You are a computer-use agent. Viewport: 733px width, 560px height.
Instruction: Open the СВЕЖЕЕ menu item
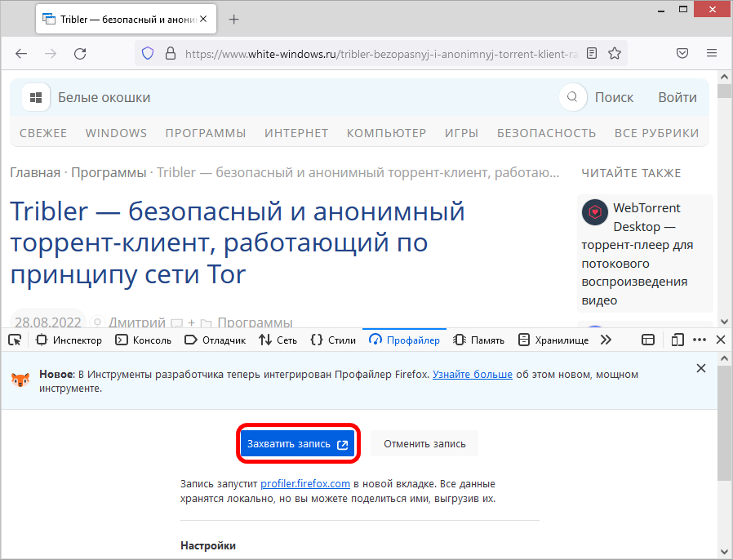(43, 133)
